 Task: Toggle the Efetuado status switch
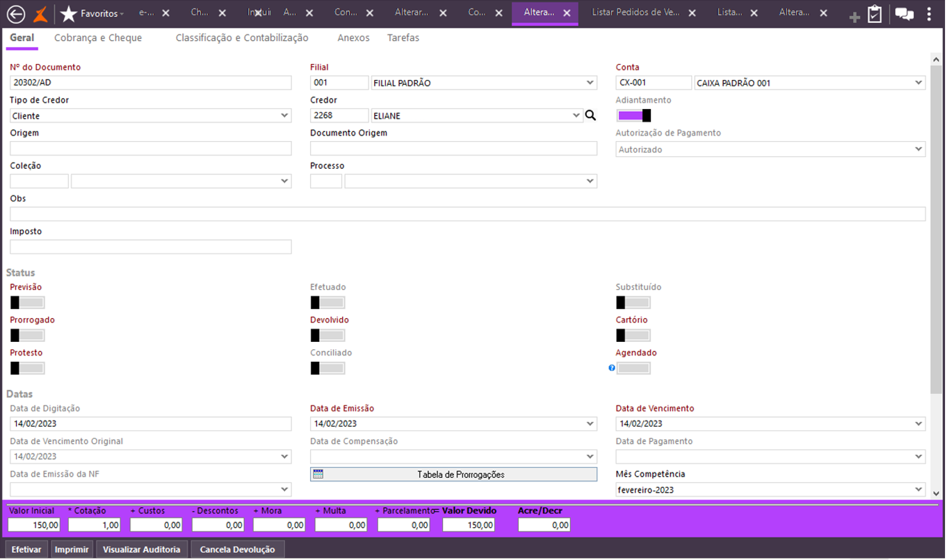click(327, 302)
